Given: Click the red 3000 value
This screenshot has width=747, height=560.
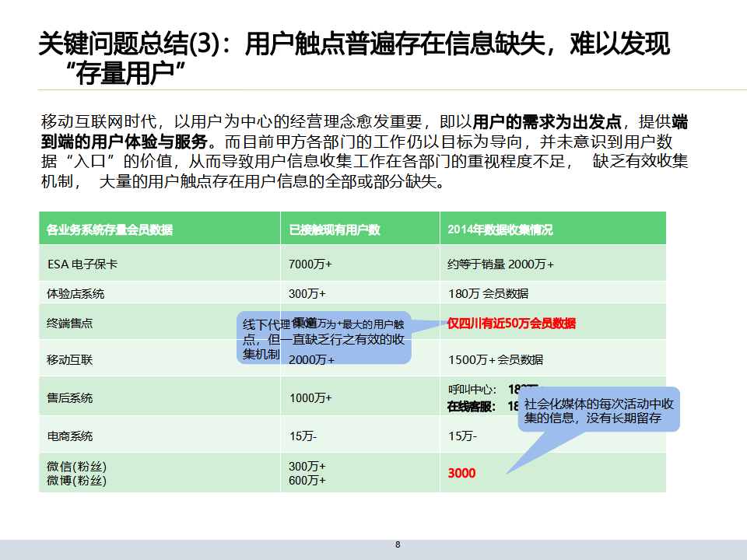Looking at the screenshot, I should tap(461, 474).
